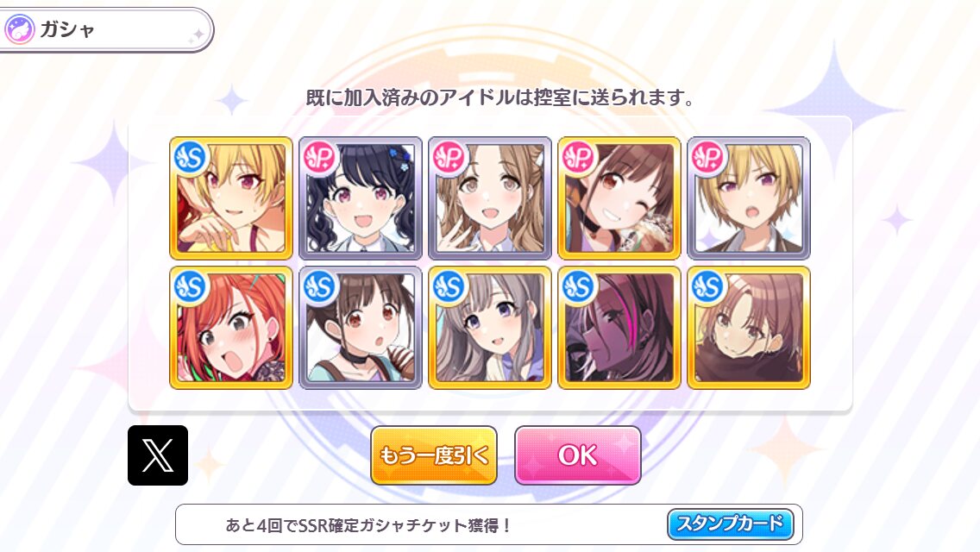Select the dark silhouette idol with pink streak

click(619, 328)
